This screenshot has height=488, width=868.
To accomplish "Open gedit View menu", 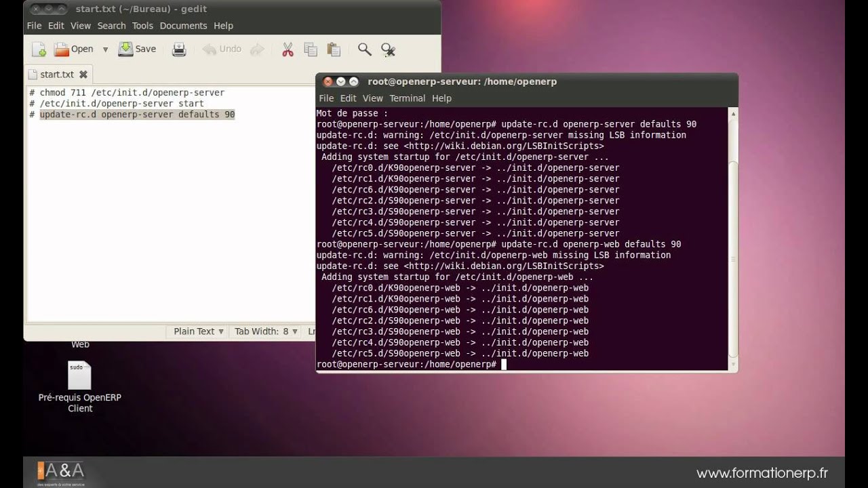I will coord(80,26).
